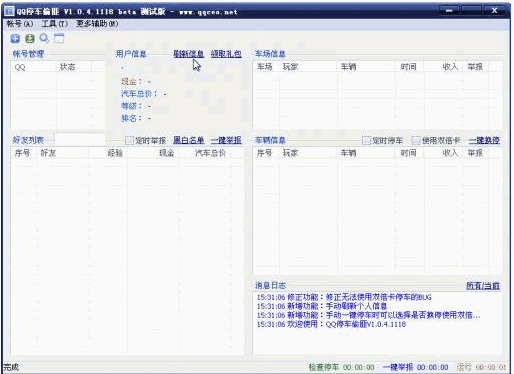Sort friends by 经验 column header
The image size is (514, 374).
[x=108, y=153]
